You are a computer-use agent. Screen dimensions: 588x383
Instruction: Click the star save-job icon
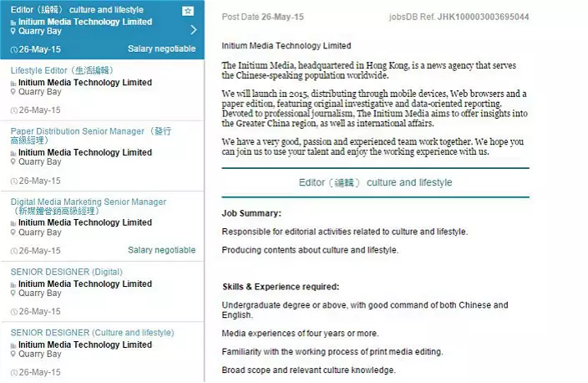pyautogui.click(x=188, y=10)
